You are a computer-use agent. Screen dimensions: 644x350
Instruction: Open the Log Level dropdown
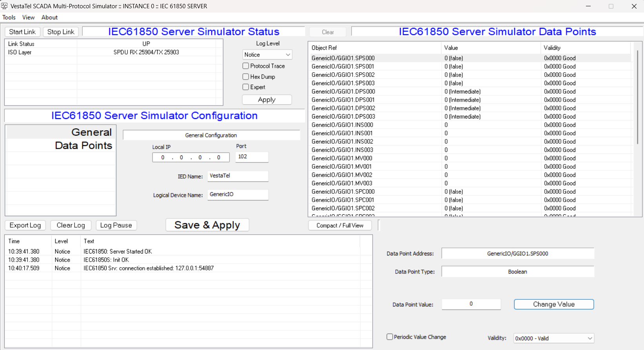[267, 55]
